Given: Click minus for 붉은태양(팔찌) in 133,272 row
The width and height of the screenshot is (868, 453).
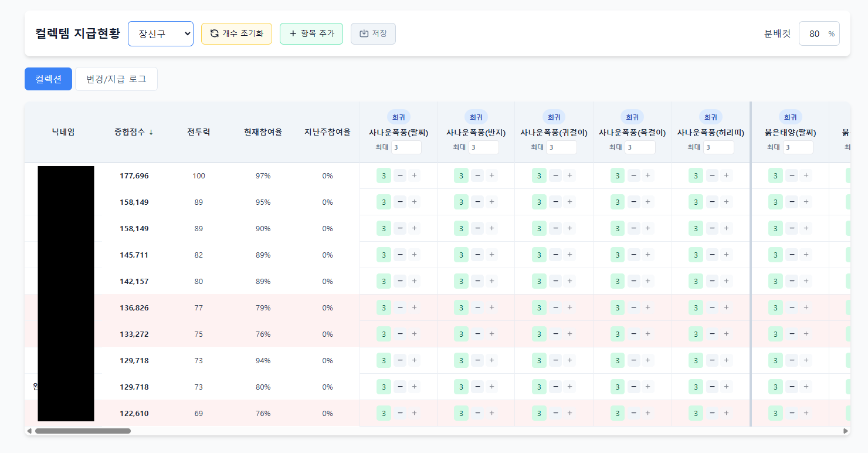Looking at the screenshot, I should point(792,334).
